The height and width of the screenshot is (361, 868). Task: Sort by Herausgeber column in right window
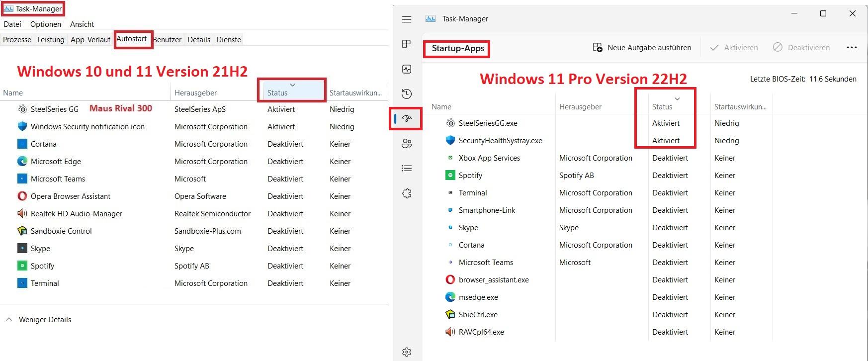pyautogui.click(x=602, y=106)
